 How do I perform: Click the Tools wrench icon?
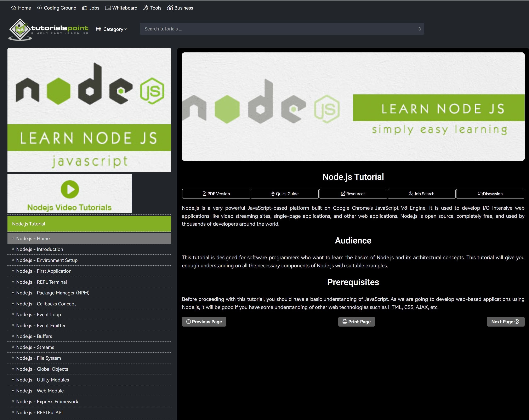click(146, 8)
